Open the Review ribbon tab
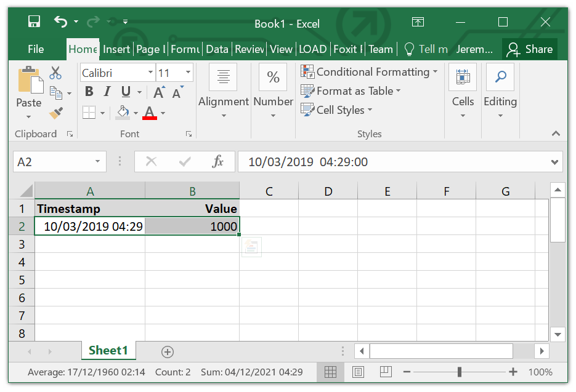576x392 pixels. (x=249, y=49)
